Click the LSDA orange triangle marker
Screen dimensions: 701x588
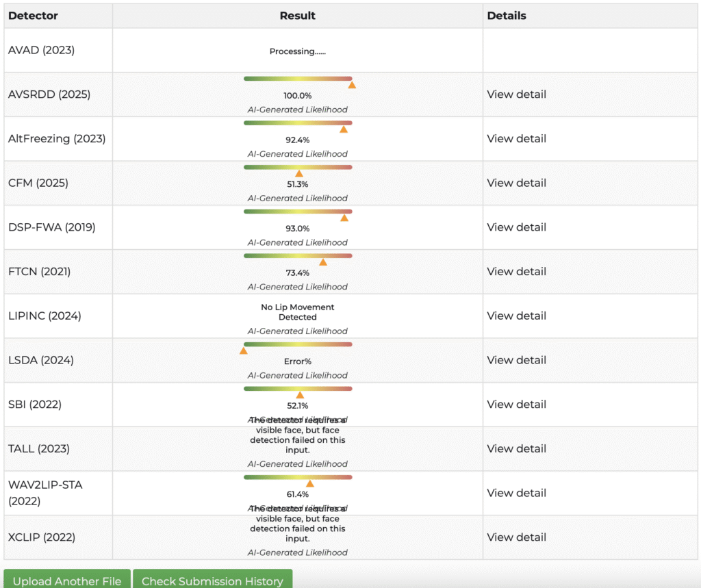click(x=243, y=350)
